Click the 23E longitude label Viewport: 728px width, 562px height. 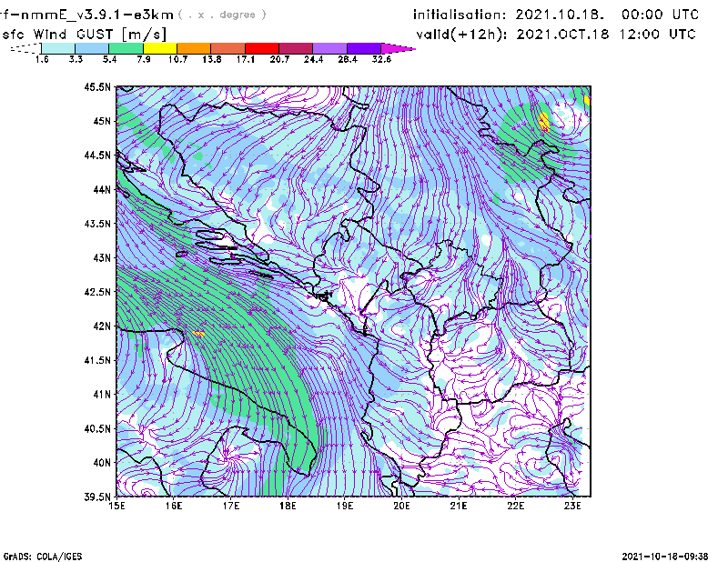pos(572,506)
